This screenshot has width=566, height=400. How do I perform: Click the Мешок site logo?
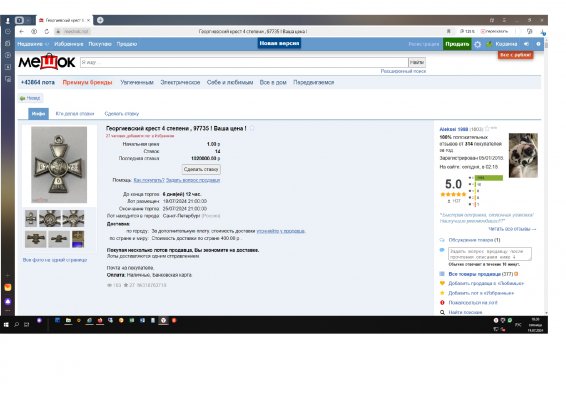pos(47,62)
